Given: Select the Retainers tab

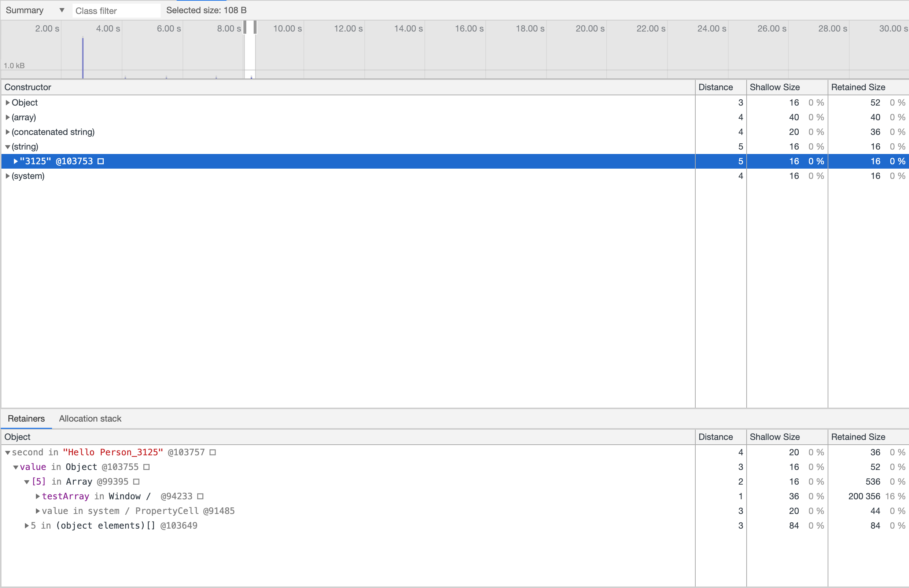Looking at the screenshot, I should coord(26,419).
